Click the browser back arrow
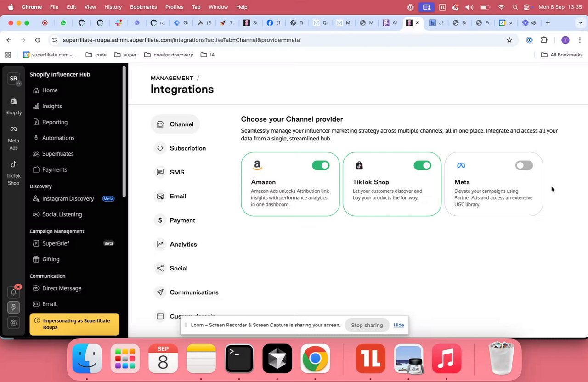The width and height of the screenshot is (588, 382). pos(9,40)
